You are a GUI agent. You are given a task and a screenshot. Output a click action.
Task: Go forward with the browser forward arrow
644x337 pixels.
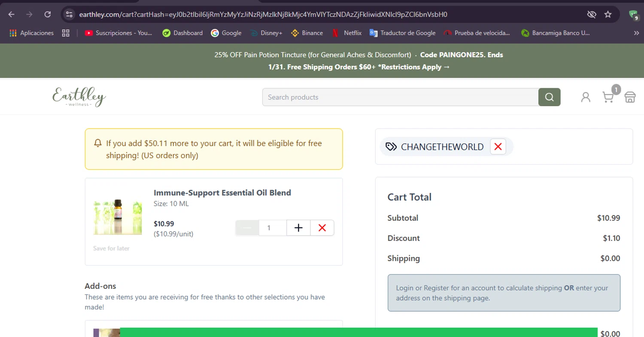tap(29, 14)
